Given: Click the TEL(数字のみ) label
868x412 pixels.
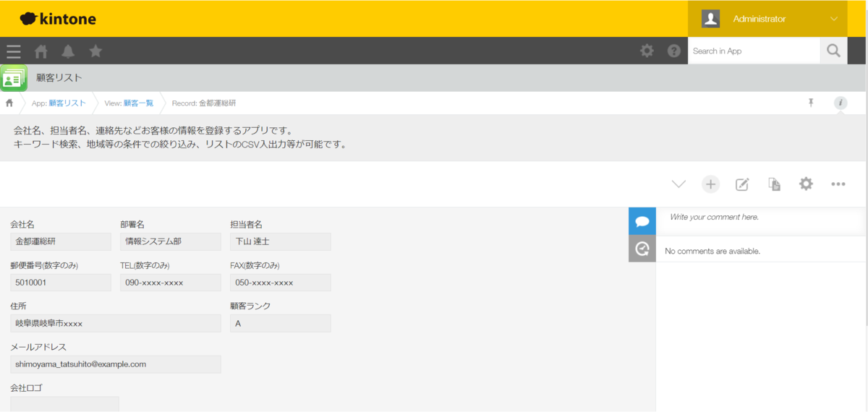Looking at the screenshot, I should point(145,265).
